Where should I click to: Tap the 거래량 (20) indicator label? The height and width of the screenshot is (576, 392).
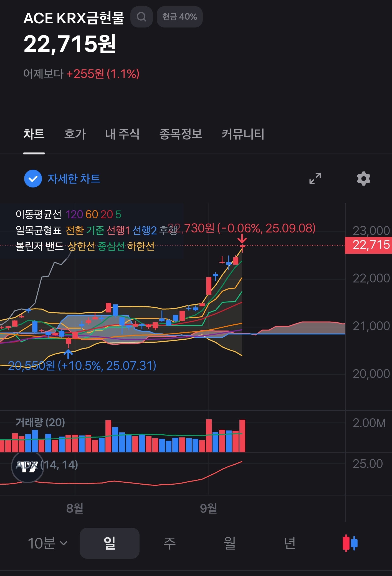point(40,422)
